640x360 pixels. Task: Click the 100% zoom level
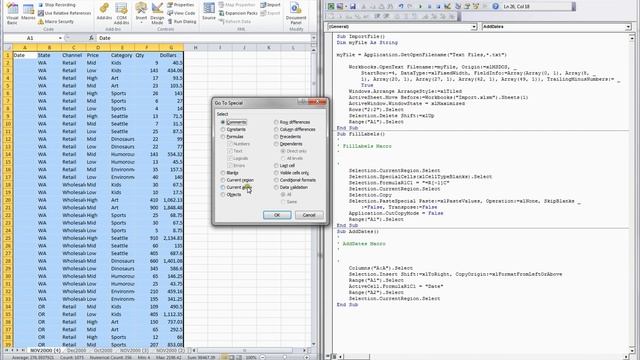click(251, 357)
